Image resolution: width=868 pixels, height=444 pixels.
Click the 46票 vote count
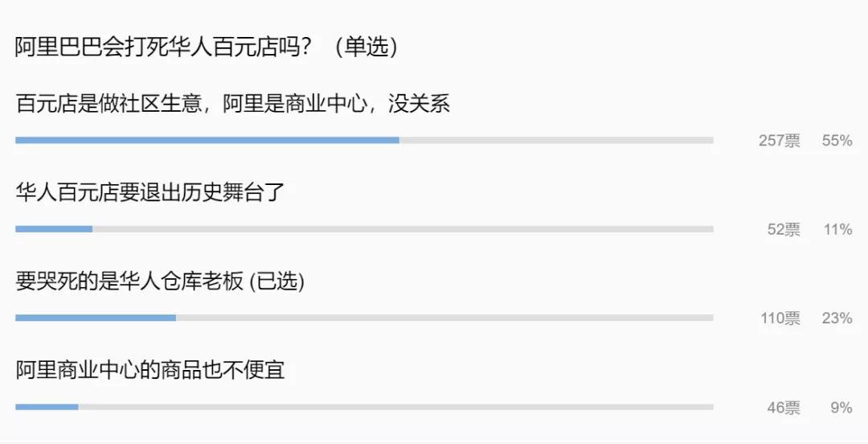tap(784, 408)
